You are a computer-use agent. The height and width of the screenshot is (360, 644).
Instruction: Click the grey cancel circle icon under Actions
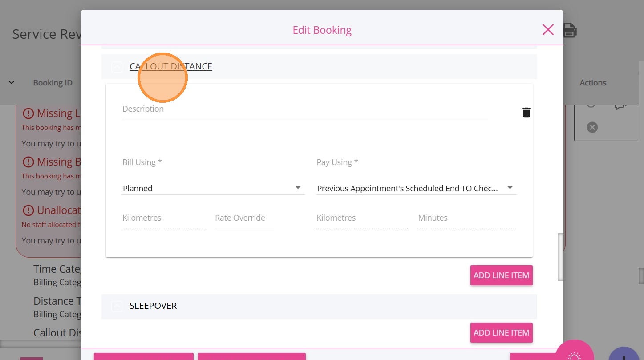[592, 127]
